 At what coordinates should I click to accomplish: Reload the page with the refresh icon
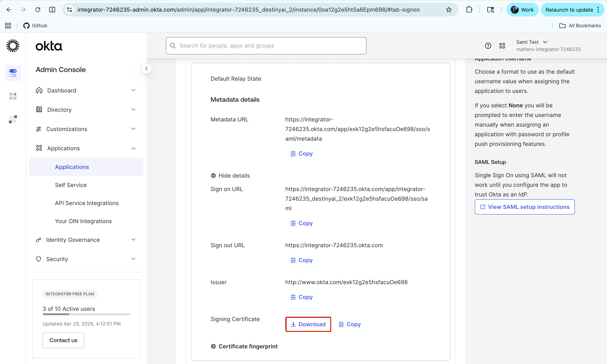[x=38, y=10]
